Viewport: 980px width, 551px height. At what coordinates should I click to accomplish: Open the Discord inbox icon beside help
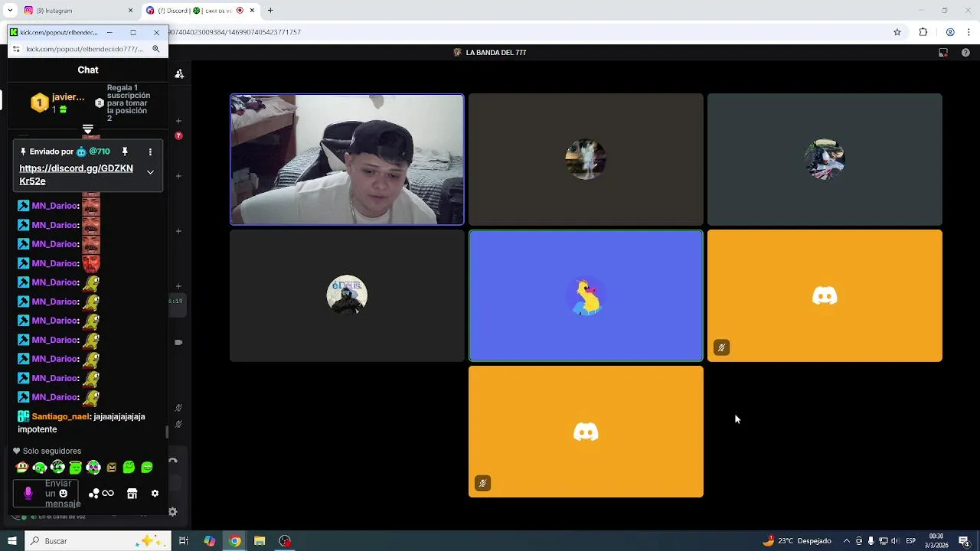pos(943,53)
